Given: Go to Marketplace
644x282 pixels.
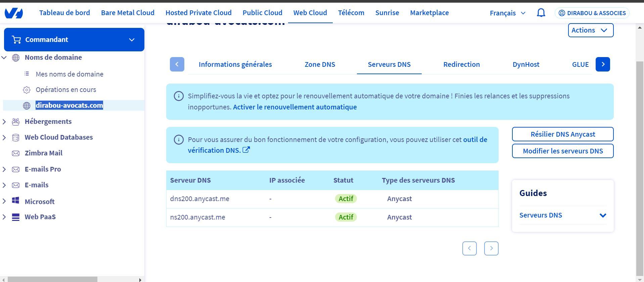Looking at the screenshot, I should click(429, 13).
